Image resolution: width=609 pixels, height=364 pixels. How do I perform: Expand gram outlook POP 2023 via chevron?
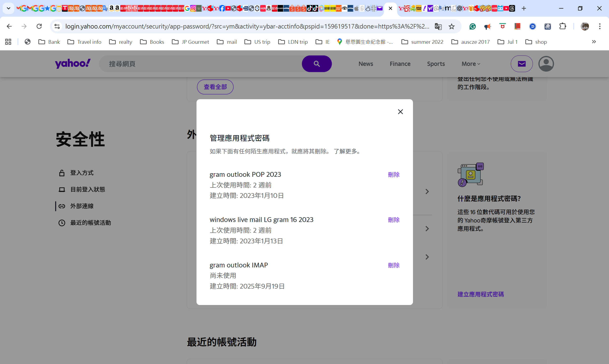click(427, 191)
